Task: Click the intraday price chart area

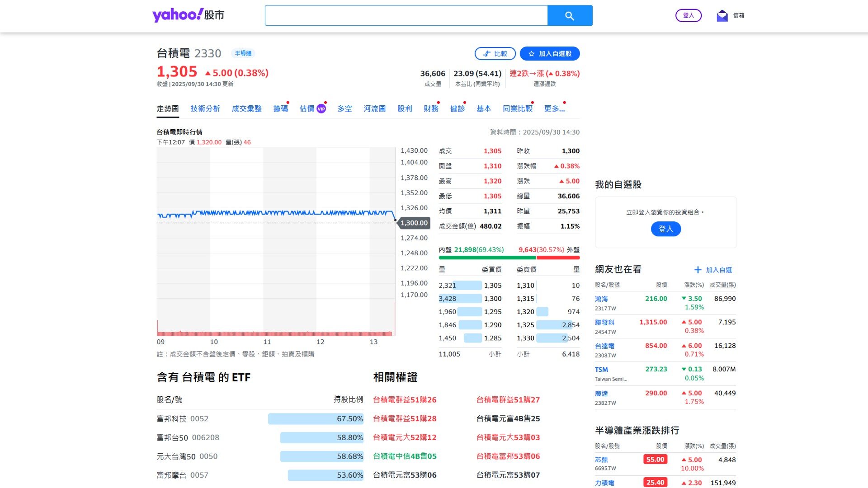Action: [276, 242]
